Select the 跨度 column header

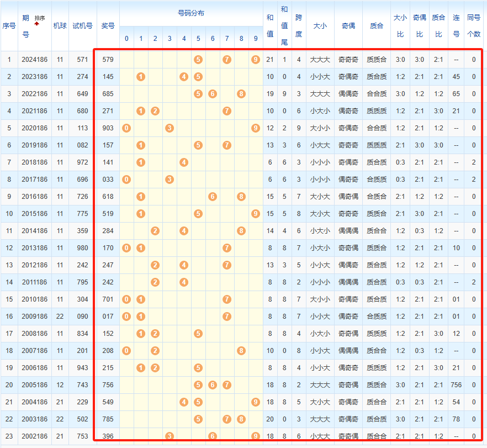point(299,25)
